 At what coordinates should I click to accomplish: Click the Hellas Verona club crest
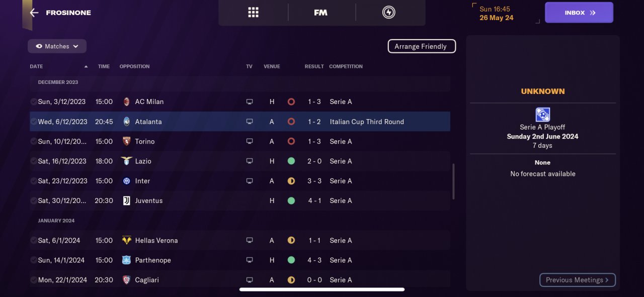[126, 240]
